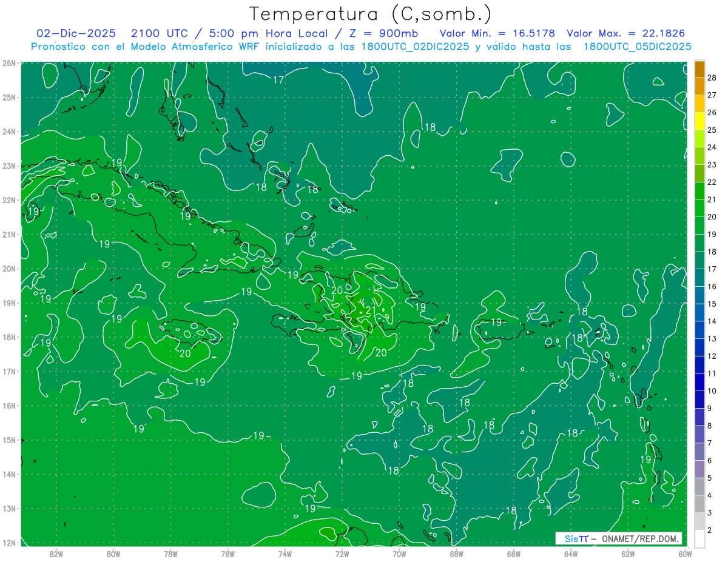Click the orange legend swatch between 27 and 28

pos(699,87)
